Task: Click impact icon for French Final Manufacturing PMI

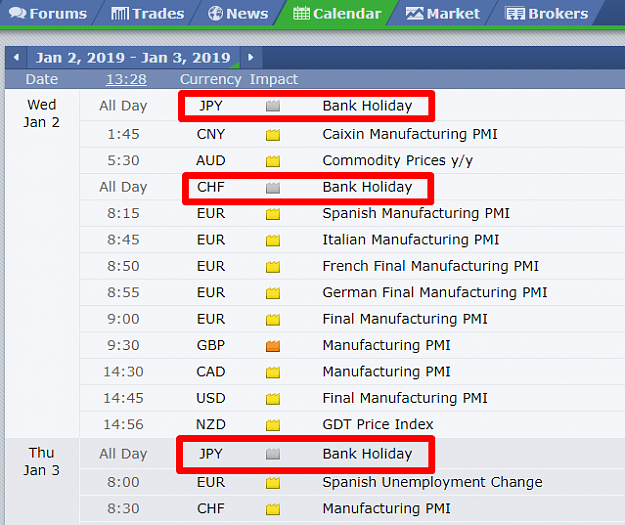Action: pyautogui.click(x=273, y=266)
